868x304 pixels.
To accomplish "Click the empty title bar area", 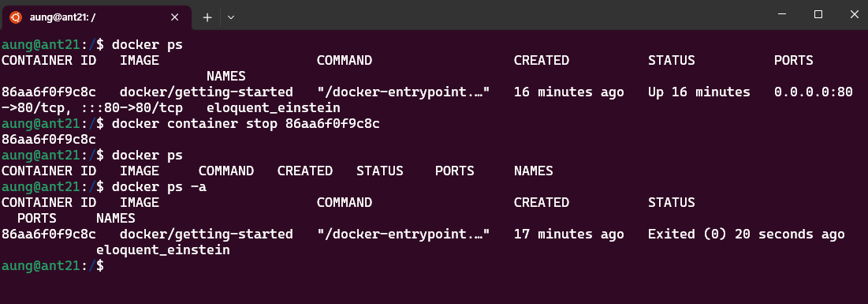I will pyautogui.click(x=498, y=15).
